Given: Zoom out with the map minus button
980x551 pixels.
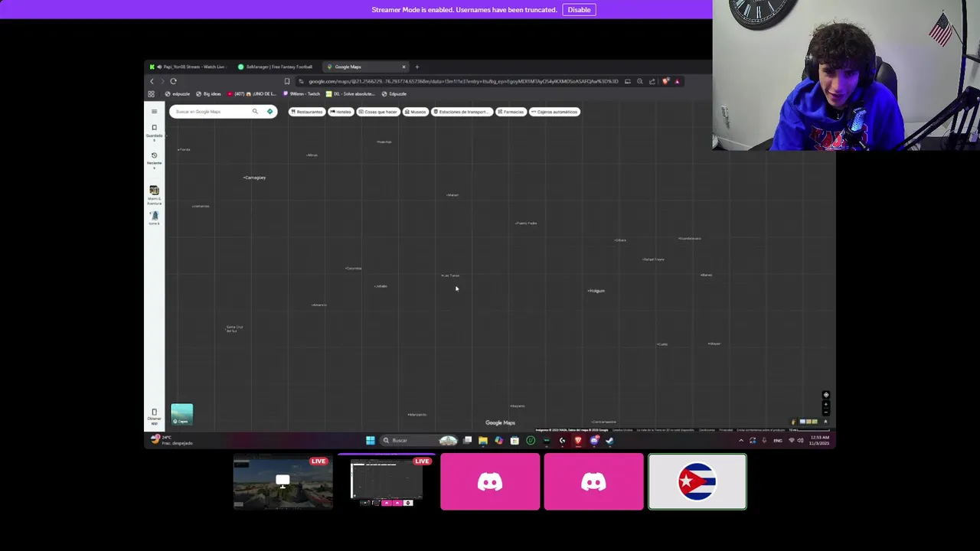Looking at the screenshot, I should [x=826, y=413].
